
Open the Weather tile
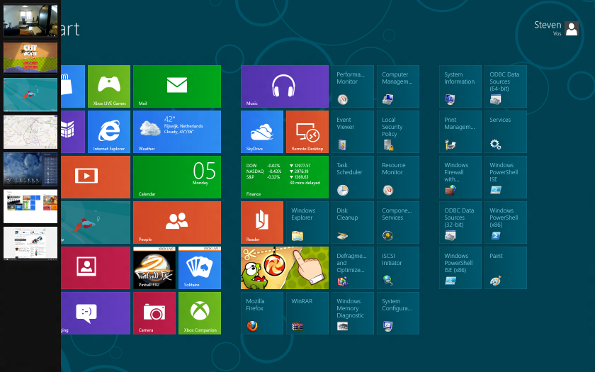point(177,132)
